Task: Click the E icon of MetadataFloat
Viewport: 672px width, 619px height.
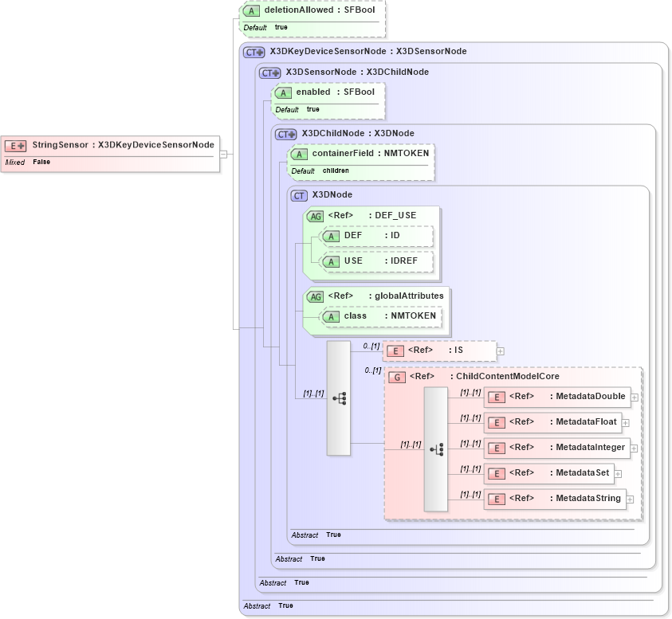Action: (x=497, y=423)
